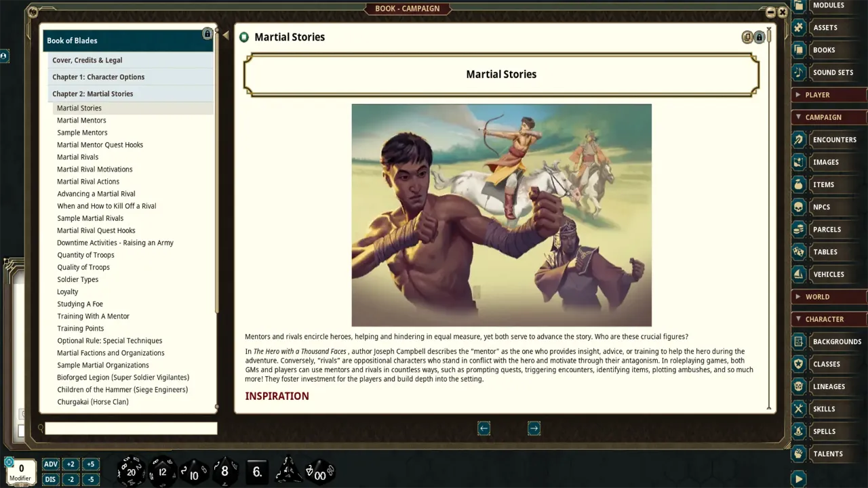Open Downtime Activities - Raising an Army
The height and width of the screenshot is (488, 868).
coord(115,243)
